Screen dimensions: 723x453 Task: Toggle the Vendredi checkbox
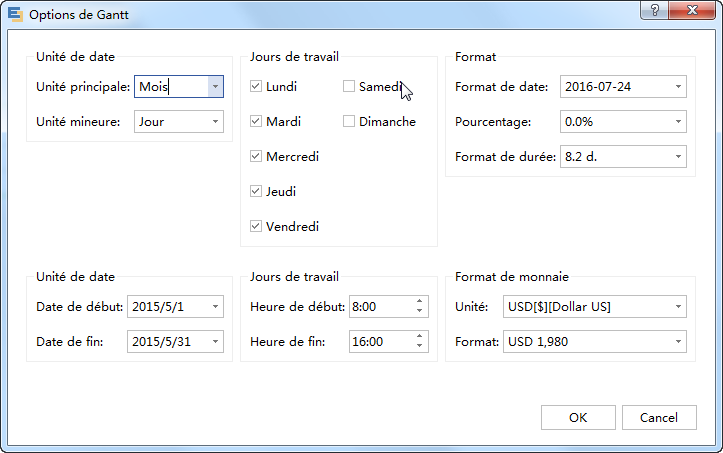tap(257, 226)
